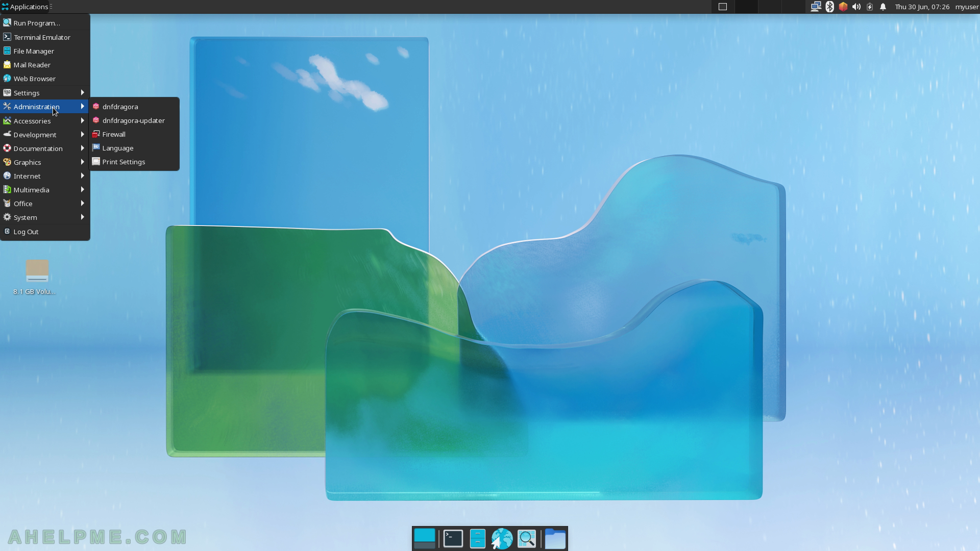Click the volume speaker tray icon
Screen dimensions: 980x551
coord(856,7)
